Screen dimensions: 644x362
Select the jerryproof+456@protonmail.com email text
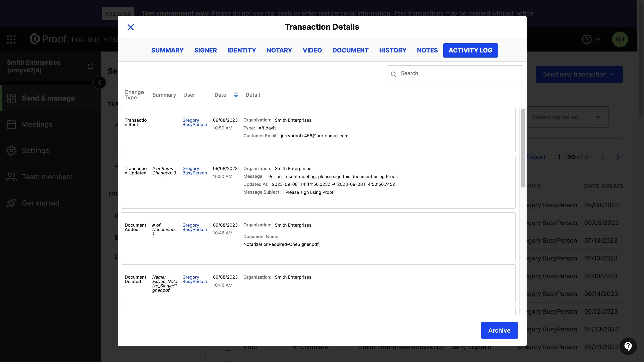tap(314, 136)
